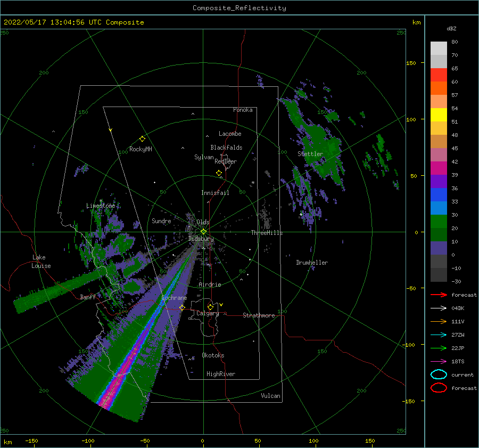The image size is (479, 448).
Task: Click the Ponoka city label
Action: tap(243, 110)
